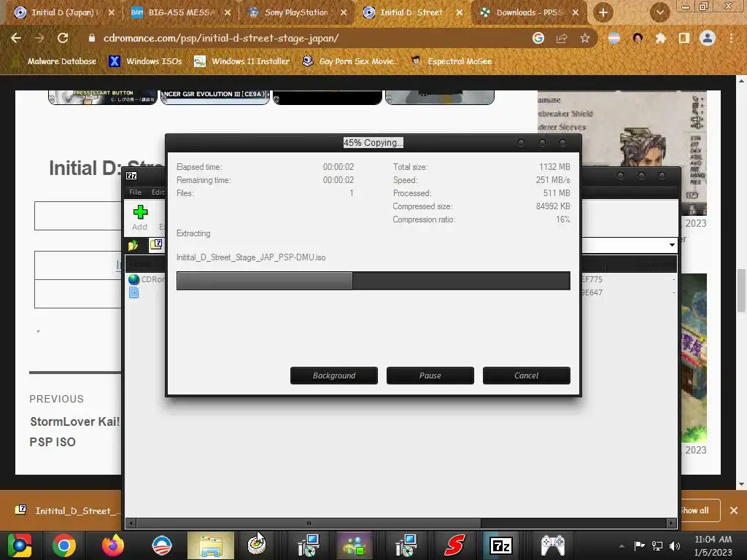Image resolution: width=747 pixels, height=560 pixels.
Task: Open the Extensions puzzle icon
Action: point(661,38)
